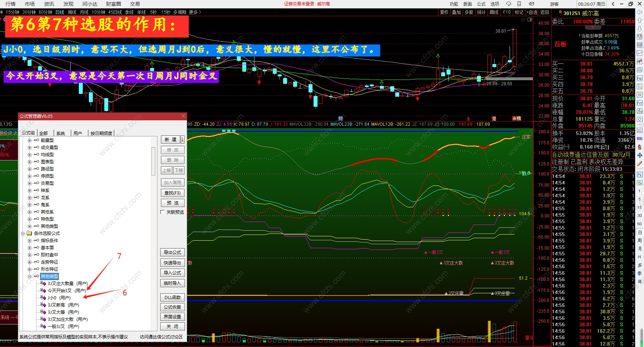Click the mobile phone icon in title bar
Viewport: 644px width, 347px height.
pos(519,4)
